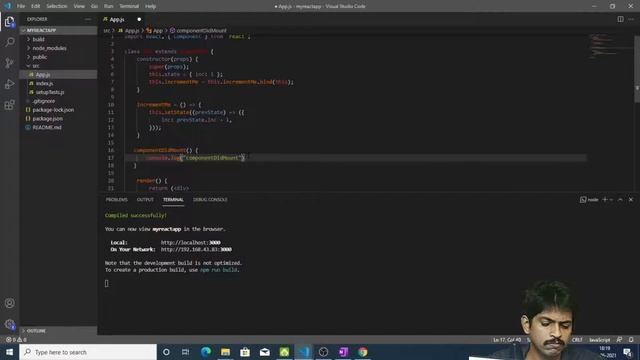Click Ln 17 cursor position in status bar

coord(507,340)
